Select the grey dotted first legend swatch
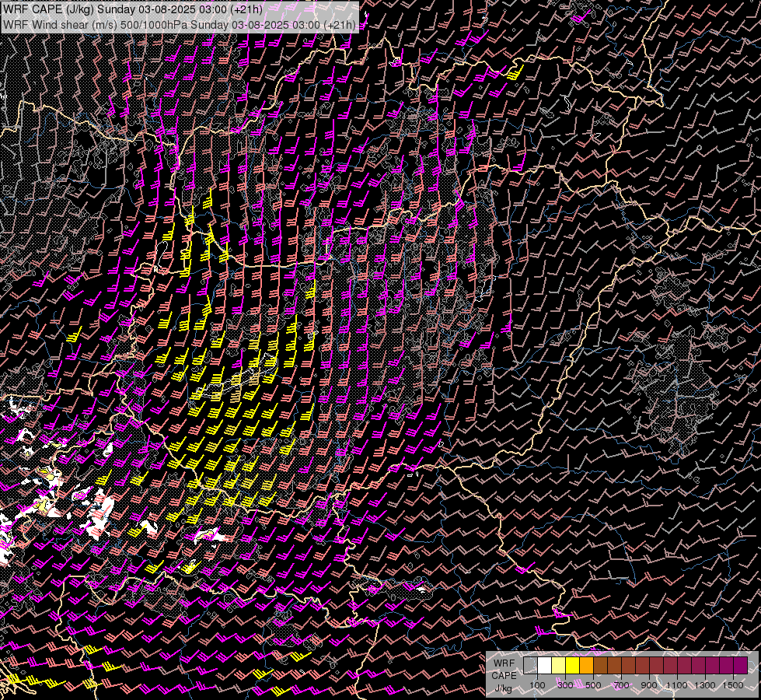This screenshot has width=761, height=700. [x=530, y=665]
